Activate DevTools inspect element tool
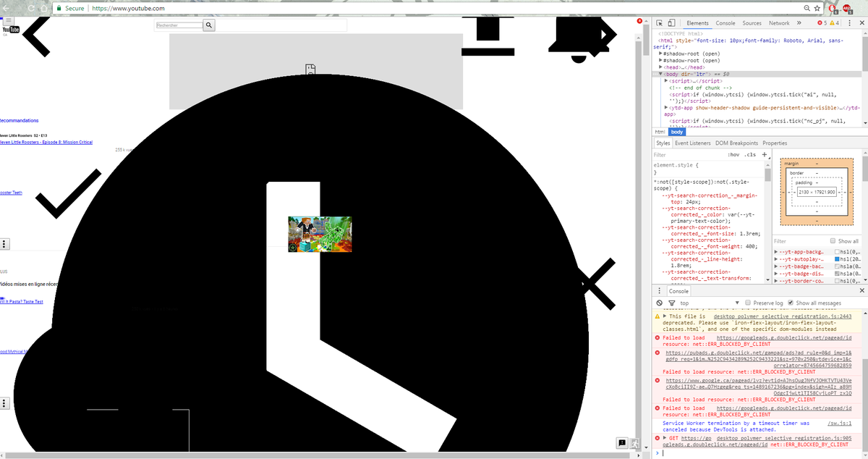868x459 pixels. coord(660,23)
